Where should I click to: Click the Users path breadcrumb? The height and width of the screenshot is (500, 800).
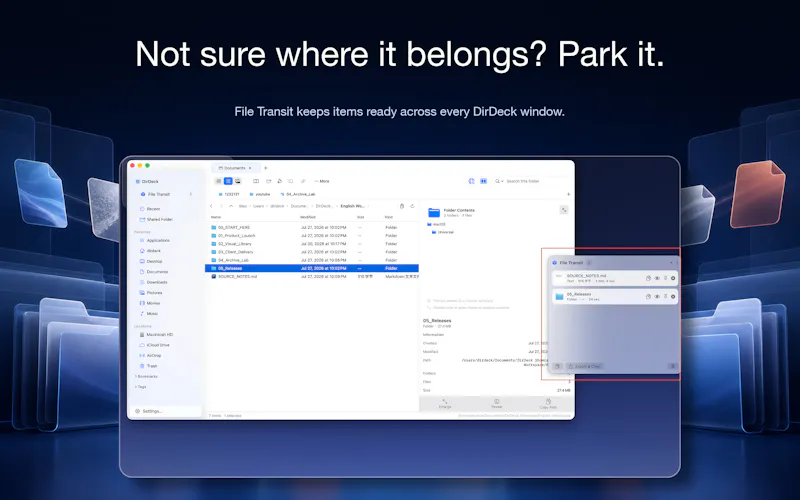click(259, 206)
